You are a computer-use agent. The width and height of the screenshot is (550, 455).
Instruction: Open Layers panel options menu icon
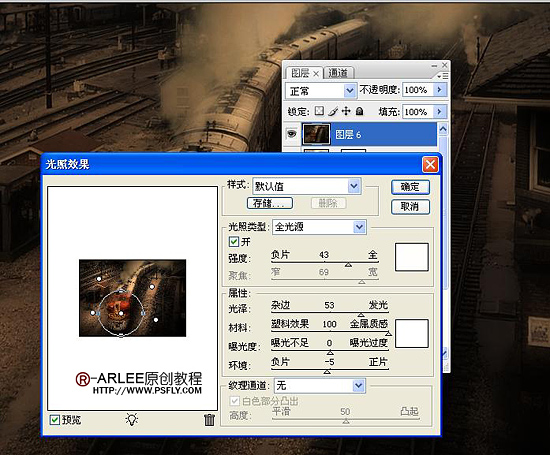click(443, 76)
